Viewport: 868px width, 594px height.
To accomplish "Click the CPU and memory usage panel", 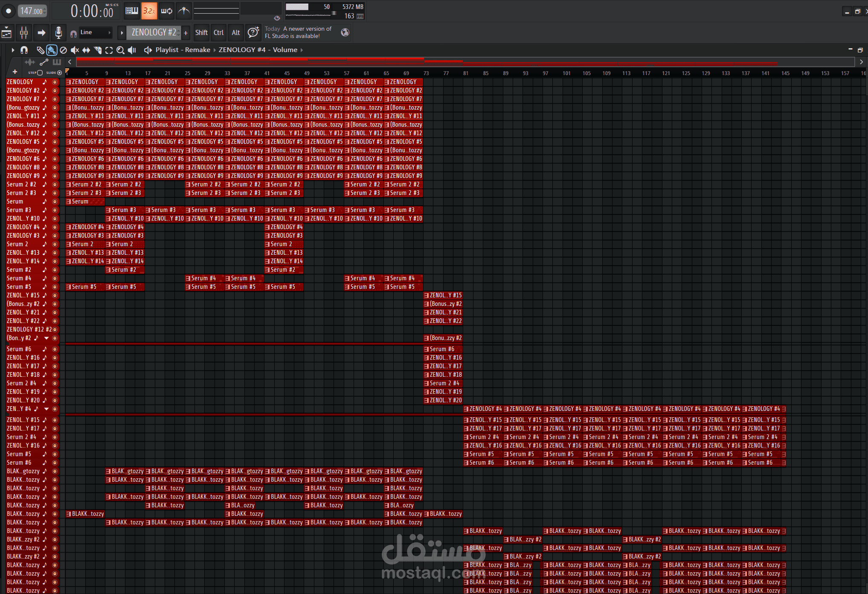I will pyautogui.click(x=325, y=11).
